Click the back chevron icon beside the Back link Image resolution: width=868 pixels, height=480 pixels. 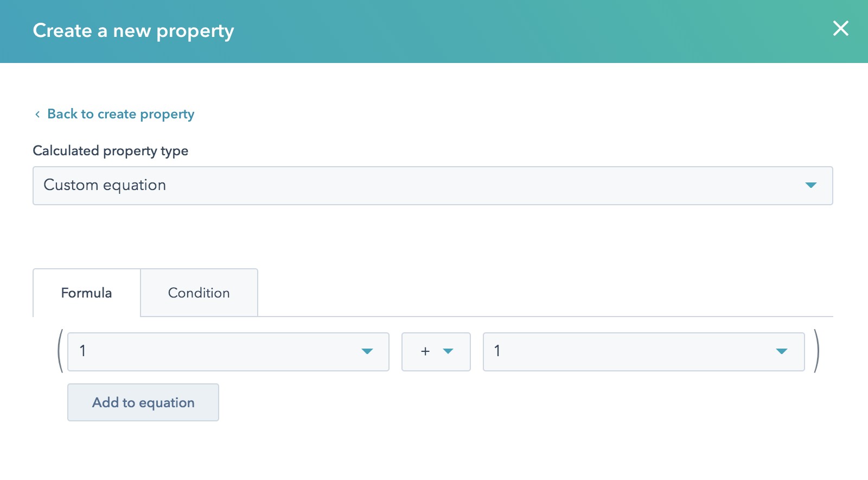click(37, 114)
